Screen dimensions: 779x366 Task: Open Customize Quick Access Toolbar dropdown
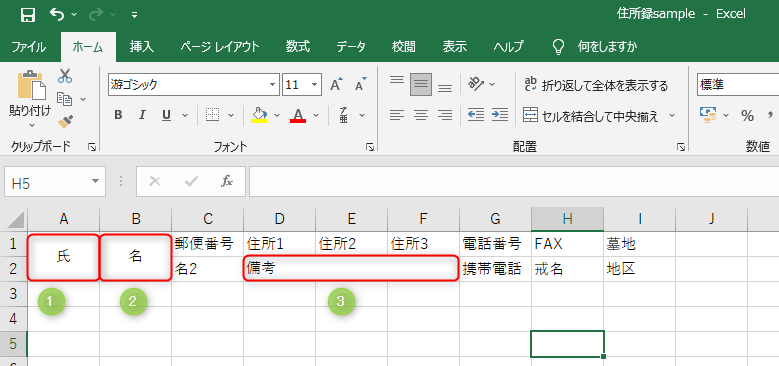pos(134,15)
